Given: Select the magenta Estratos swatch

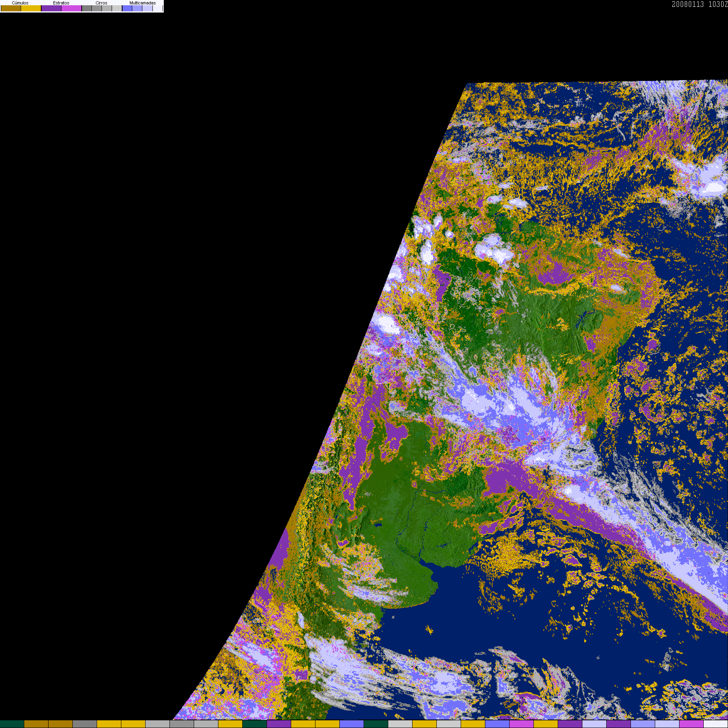Looking at the screenshot, I should click(x=72, y=8).
